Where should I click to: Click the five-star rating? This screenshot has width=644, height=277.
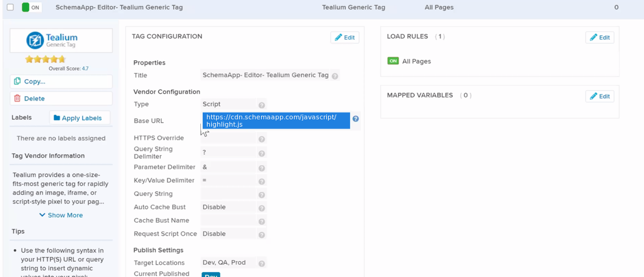point(45,59)
